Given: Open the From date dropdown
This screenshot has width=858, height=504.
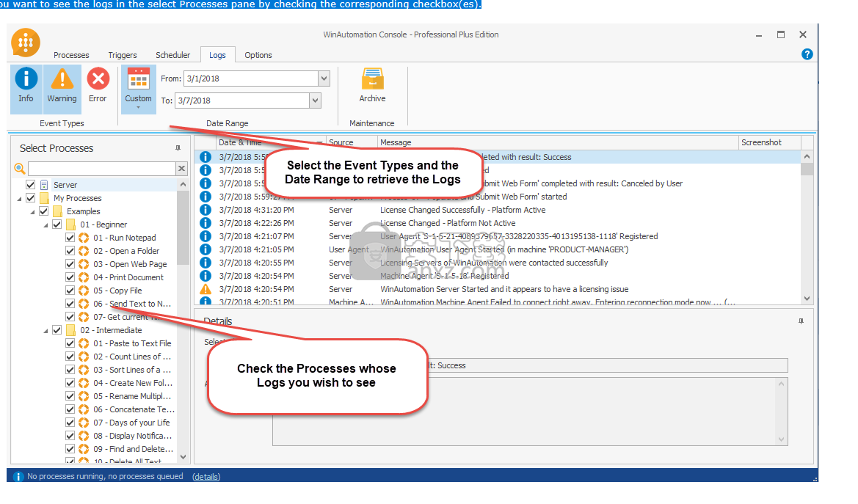Looking at the screenshot, I should [324, 78].
